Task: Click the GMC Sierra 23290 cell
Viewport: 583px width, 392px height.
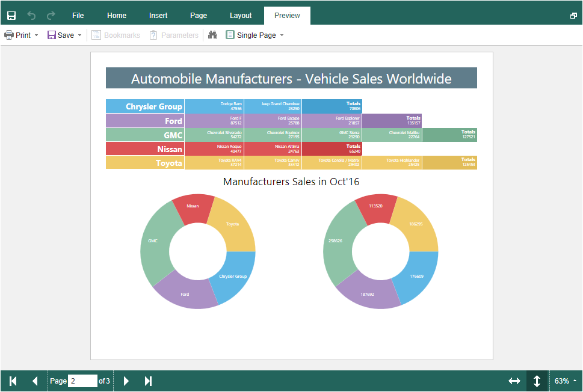Action: click(332, 135)
